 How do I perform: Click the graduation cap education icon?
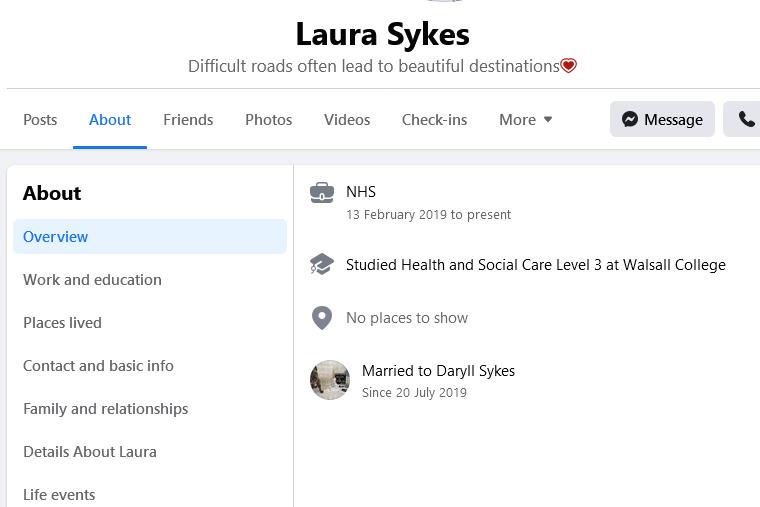pyautogui.click(x=322, y=265)
